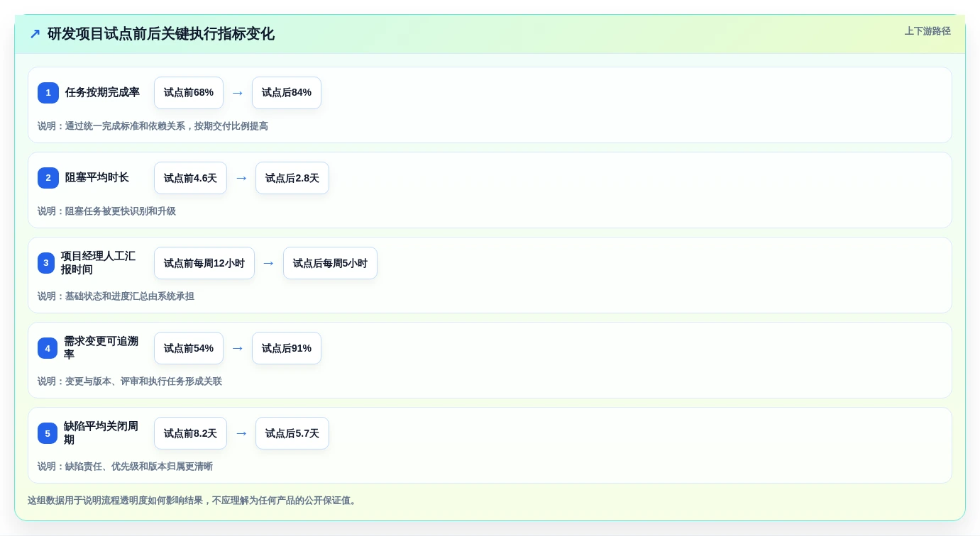
Task: Click the 任务按期完成率 metric name
Action: [102, 92]
